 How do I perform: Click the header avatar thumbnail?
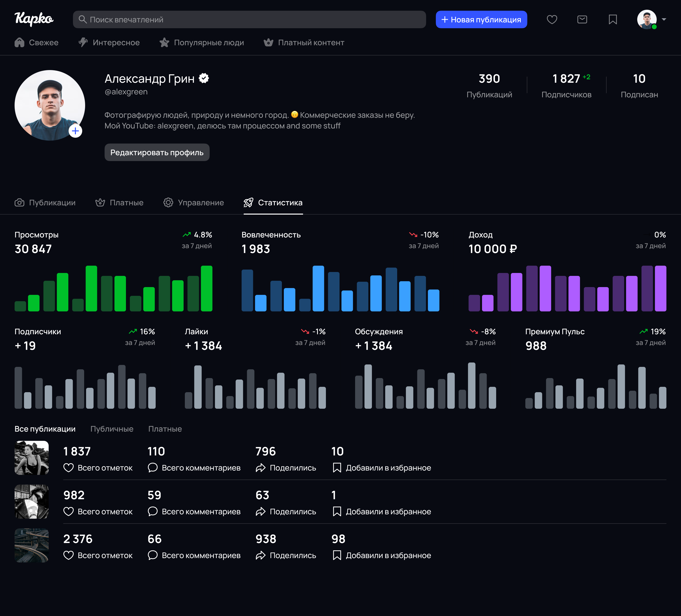click(646, 20)
